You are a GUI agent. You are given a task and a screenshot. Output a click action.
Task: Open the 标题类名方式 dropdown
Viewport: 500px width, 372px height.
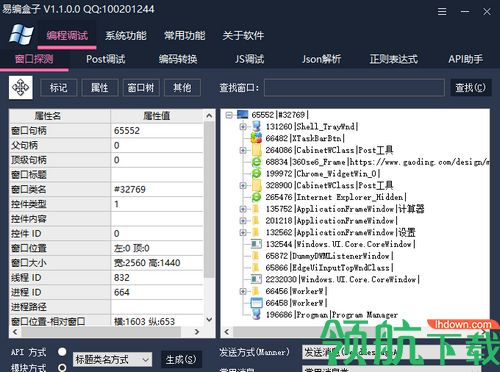click(x=112, y=360)
